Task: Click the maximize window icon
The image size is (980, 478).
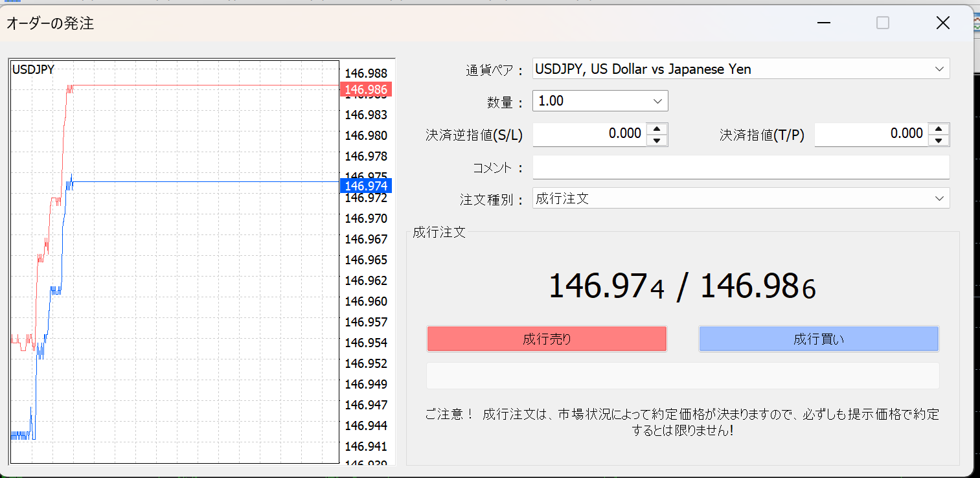Action: click(x=882, y=23)
